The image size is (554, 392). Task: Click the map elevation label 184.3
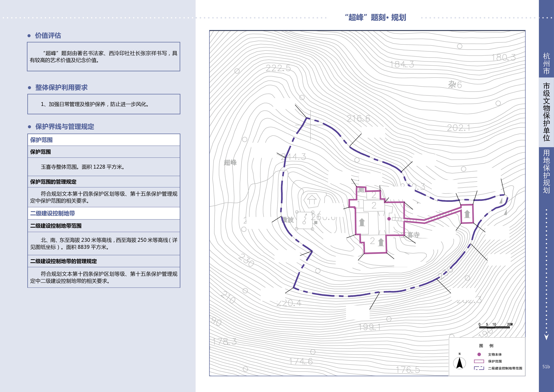point(402,64)
